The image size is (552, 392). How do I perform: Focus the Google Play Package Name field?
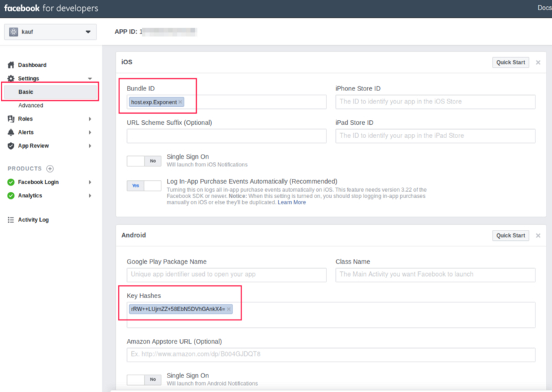[226, 275]
